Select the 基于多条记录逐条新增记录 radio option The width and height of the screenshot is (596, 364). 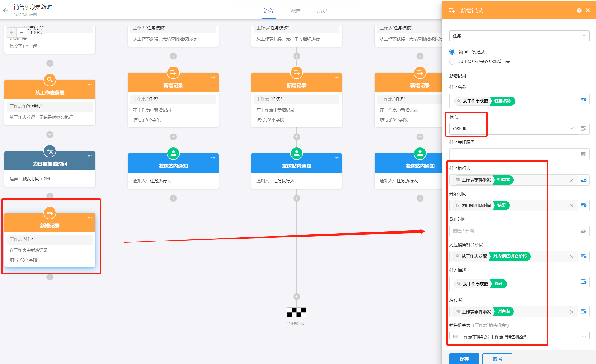452,61
